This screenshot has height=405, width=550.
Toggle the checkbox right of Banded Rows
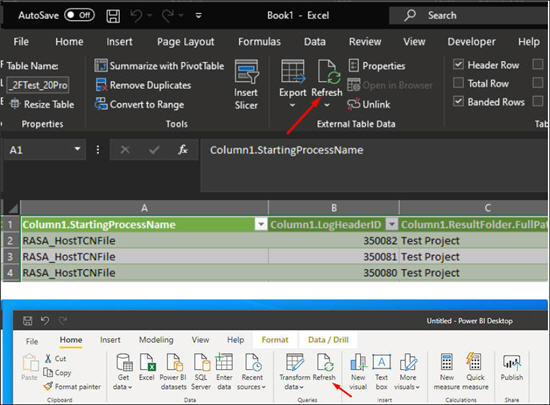pyautogui.click(x=537, y=102)
